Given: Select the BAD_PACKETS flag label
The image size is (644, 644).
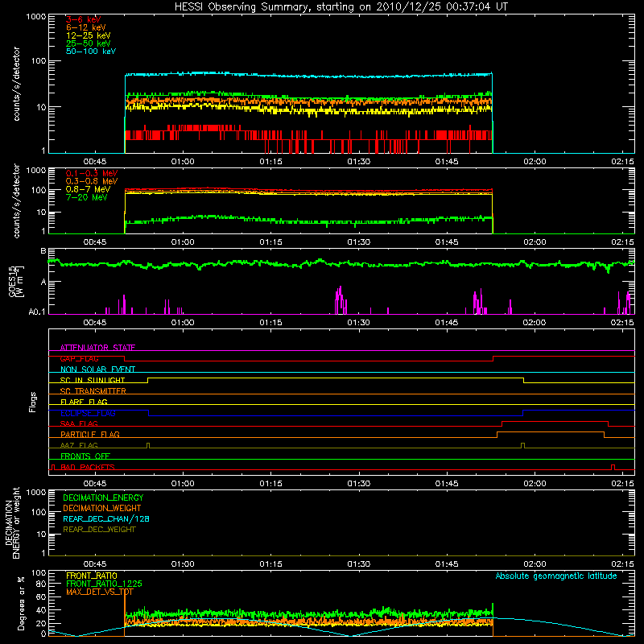Looking at the screenshot, I should coord(88,467).
